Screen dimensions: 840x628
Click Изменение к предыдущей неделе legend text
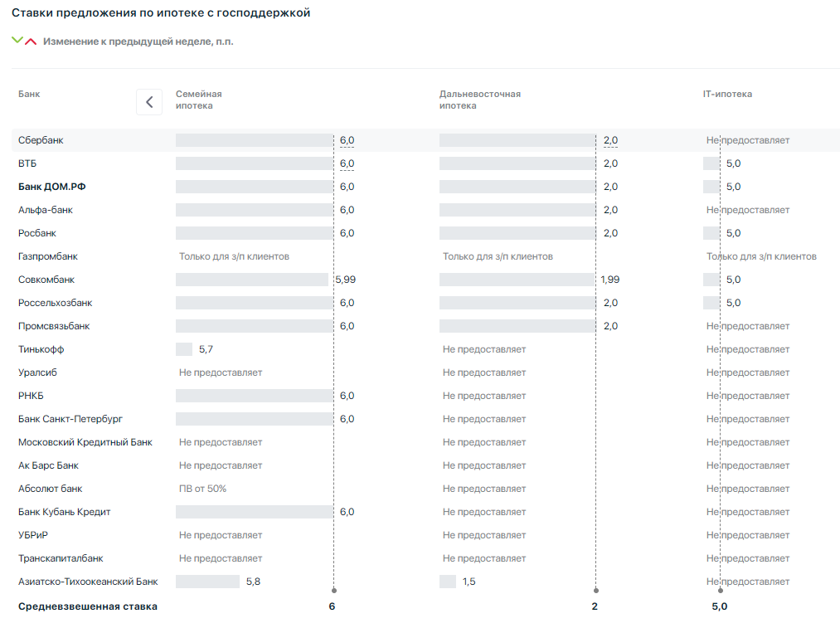pos(138,41)
